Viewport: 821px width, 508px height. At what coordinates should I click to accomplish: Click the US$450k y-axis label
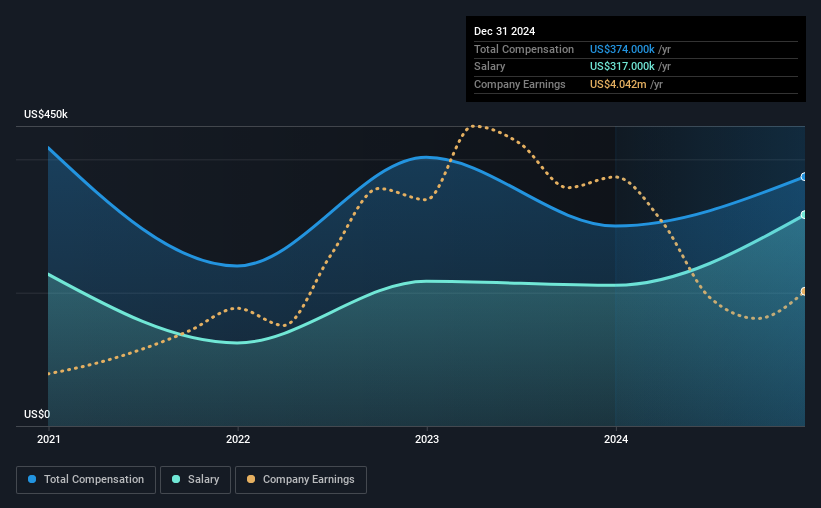tap(46, 114)
